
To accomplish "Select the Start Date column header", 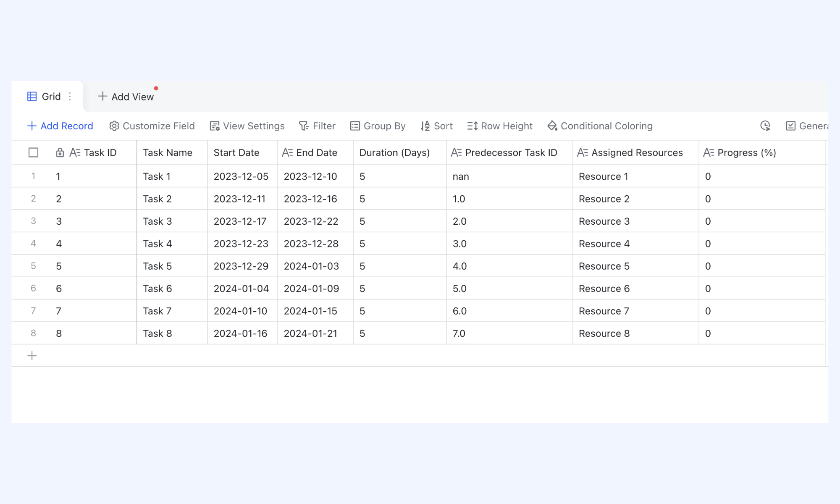I will tap(242, 152).
